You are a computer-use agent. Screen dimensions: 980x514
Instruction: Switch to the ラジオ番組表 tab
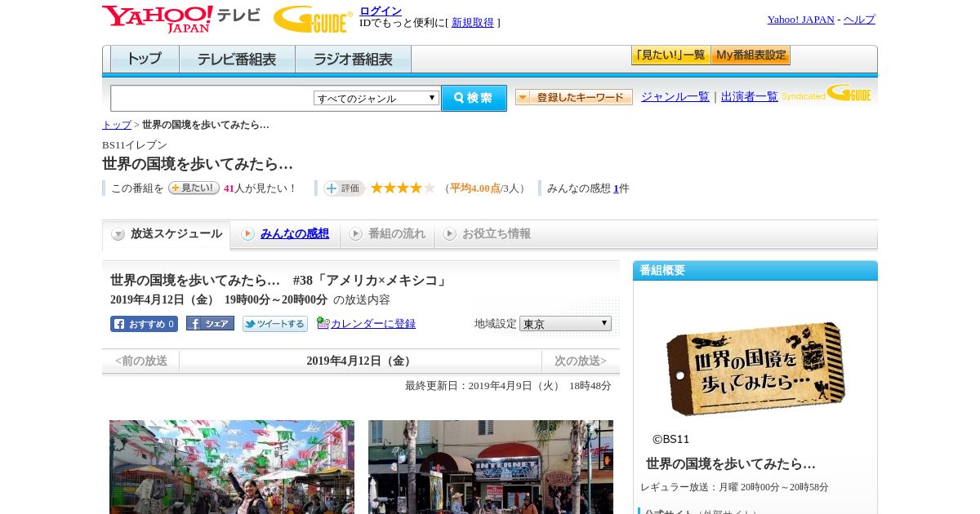pyautogui.click(x=353, y=60)
